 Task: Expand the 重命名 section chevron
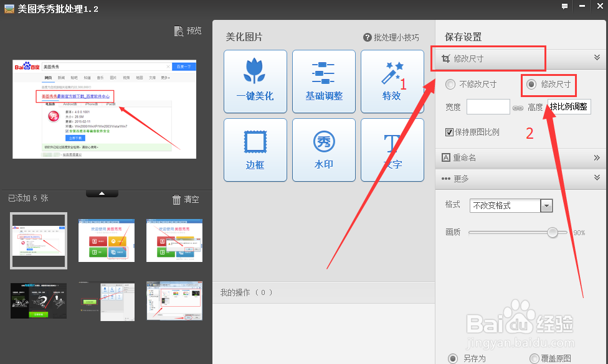pos(597,157)
